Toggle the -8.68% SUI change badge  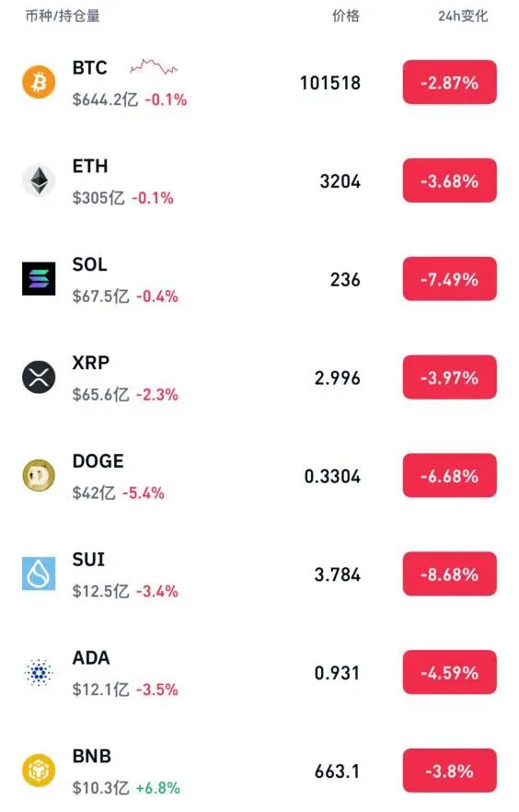coord(450,574)
